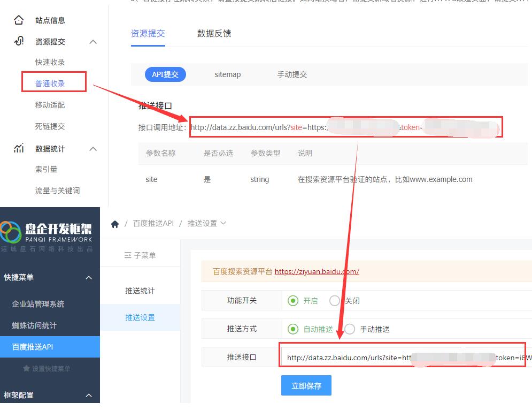The width and height of the screenshot is (532, 410).
Task: Click the breadcrumb home icon
Action: [x=115, y=224]
